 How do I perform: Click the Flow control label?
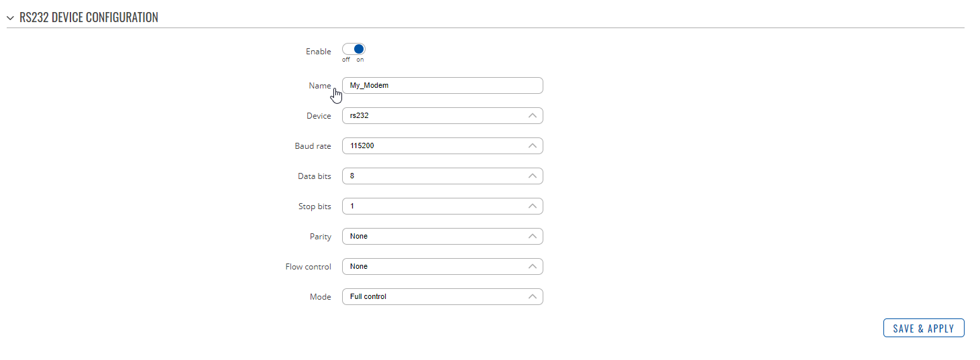pos(309,267)
